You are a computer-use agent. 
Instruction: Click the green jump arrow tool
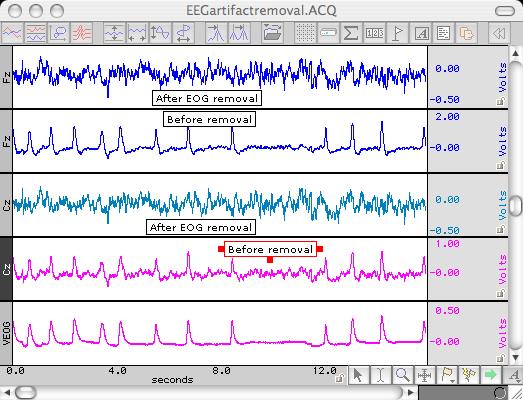point(491,375)
